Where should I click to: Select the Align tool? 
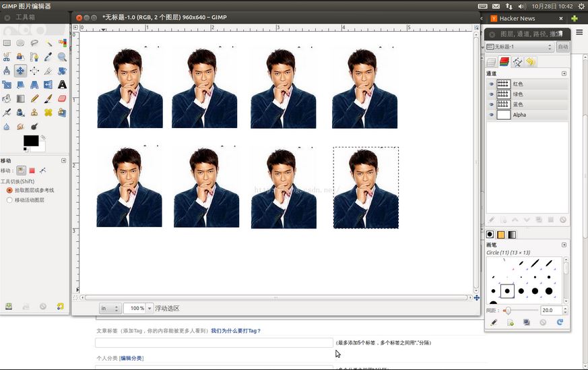click(x=34, y=71)
